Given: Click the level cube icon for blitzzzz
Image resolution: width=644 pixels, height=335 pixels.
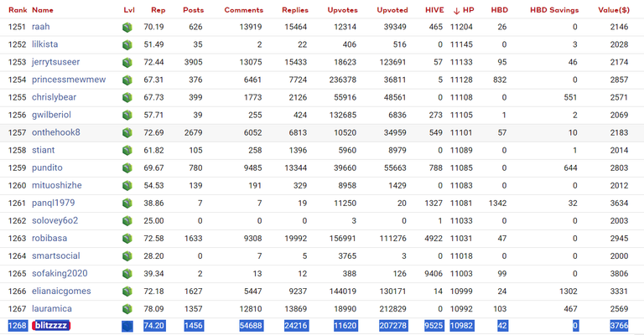Looking at the screenshot, I should (127, 327).
